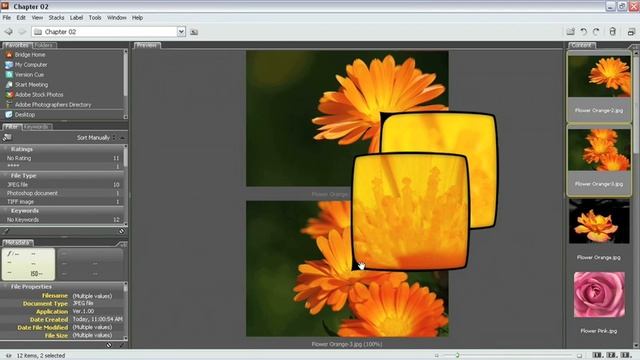This screenshot has width=640, height=360.
Task: Open My Computer favorite
Action: [x=31, y=64]
